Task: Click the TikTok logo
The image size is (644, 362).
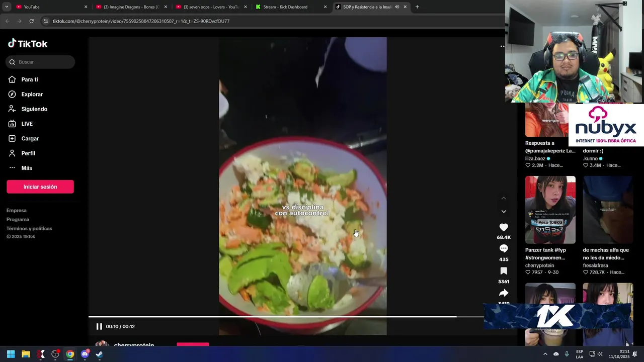Action: pyautogui.click(x=28, y=44)
